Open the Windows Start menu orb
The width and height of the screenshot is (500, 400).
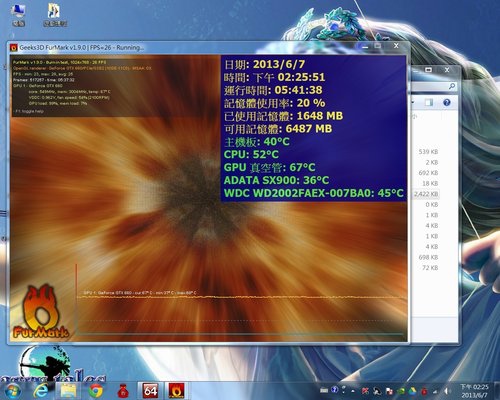point(14,390)
